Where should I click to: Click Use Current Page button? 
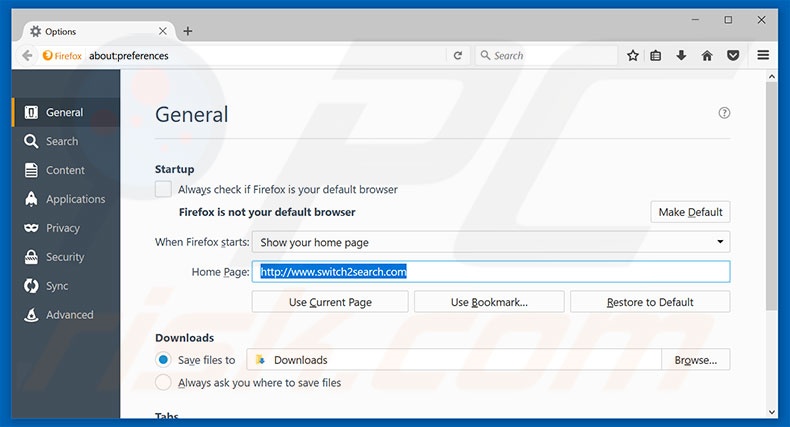point(330,302)
